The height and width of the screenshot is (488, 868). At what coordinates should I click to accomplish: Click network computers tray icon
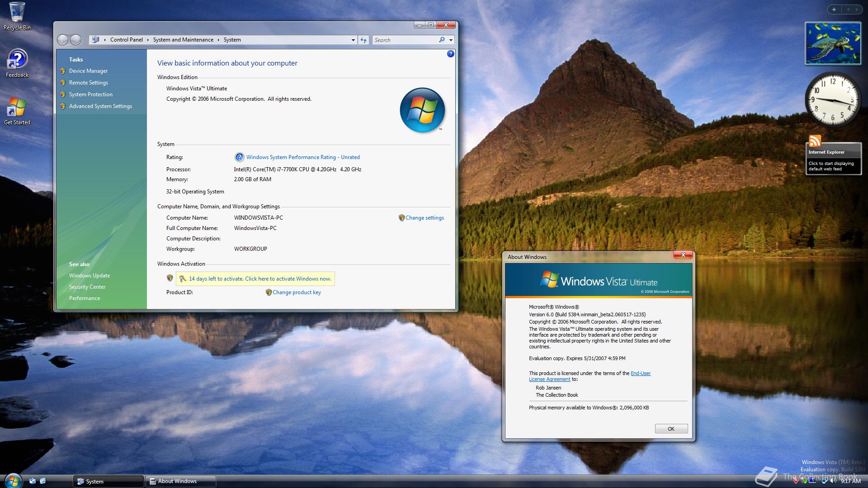coord(825,480)
